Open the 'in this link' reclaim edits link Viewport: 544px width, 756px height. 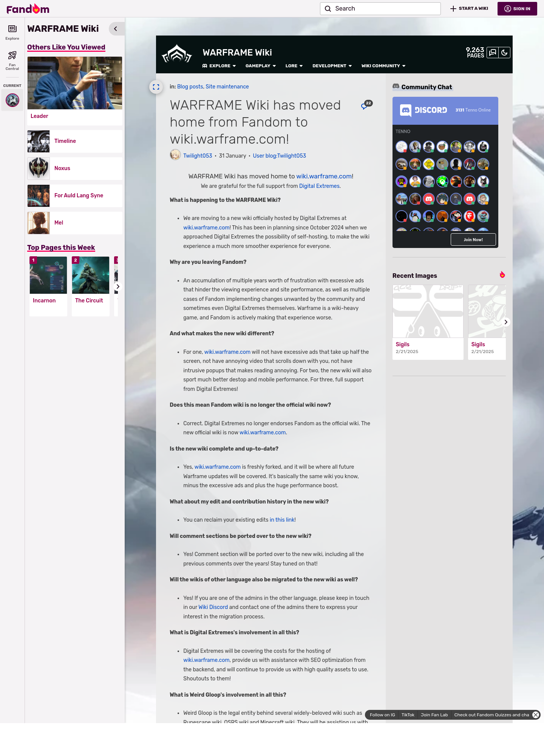(282, 520)
